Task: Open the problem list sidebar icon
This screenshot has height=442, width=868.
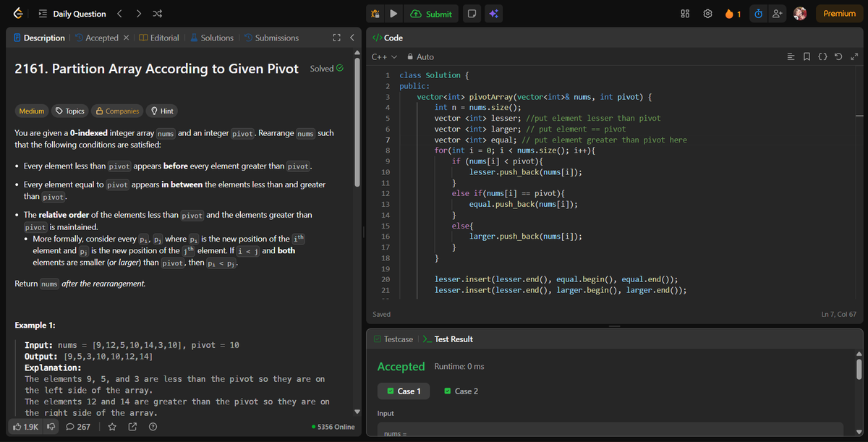Action: tap(43, 14)
